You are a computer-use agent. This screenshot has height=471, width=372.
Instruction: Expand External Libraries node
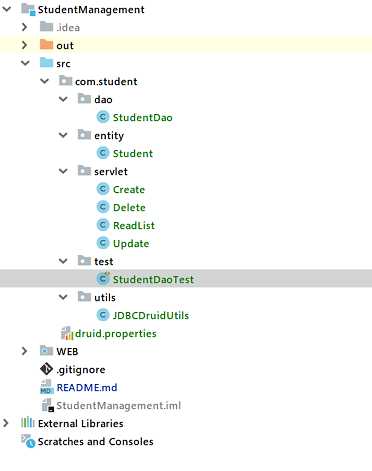pos(6,423)
